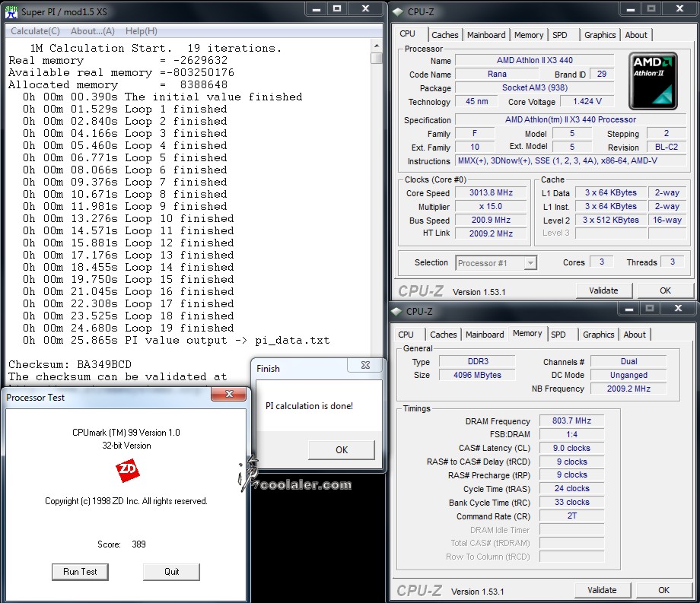The width and height of the screenshot is (700, 603).
Task: Click the AMD Athlon II processor logo
Action: [x=653, y=81]
